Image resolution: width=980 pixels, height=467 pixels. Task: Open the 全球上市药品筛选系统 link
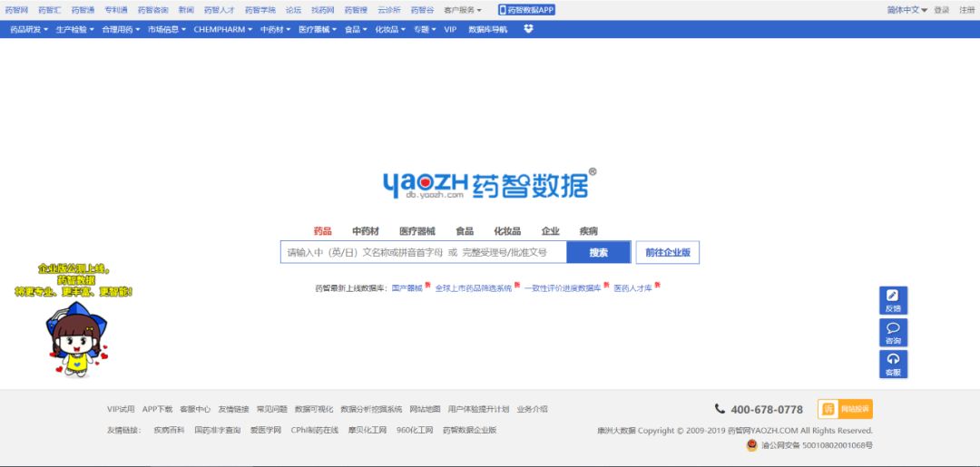[474, 288]
